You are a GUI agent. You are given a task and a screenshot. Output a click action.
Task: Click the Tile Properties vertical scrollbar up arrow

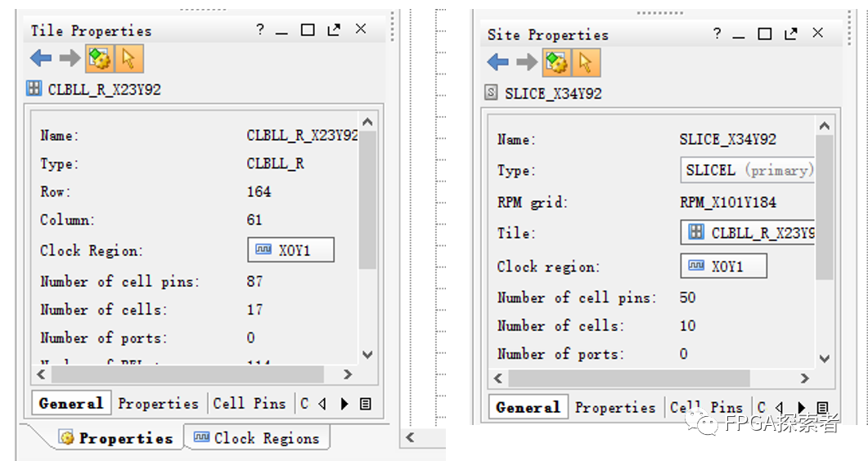pos(367,122)
